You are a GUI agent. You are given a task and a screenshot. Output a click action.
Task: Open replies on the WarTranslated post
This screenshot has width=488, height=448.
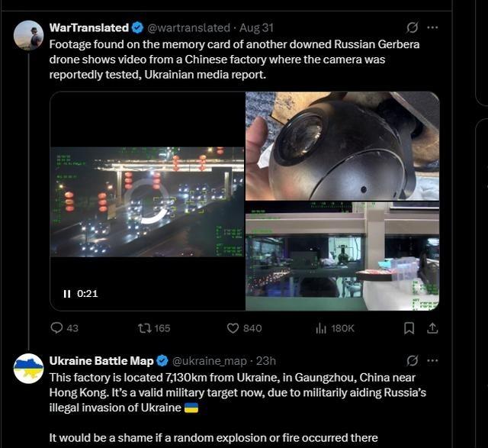[64, 328]
